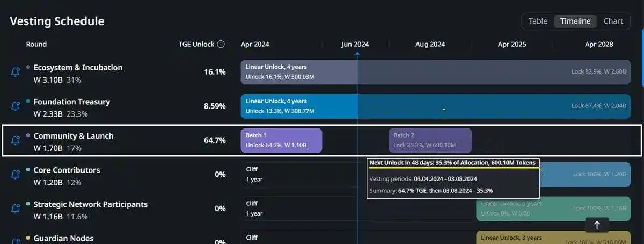This screenshot has height=244, width=644.
Task: Switch to the Table view tab
Action: coord(538,21)
